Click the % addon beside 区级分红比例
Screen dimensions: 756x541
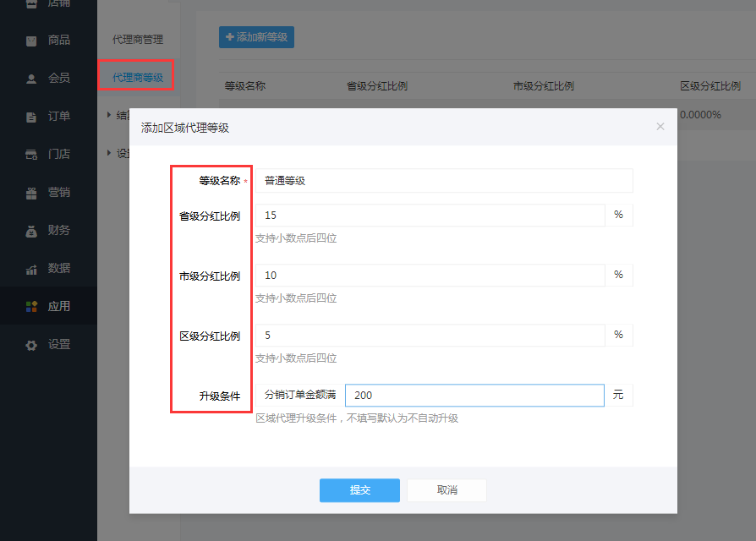point(619,335)
